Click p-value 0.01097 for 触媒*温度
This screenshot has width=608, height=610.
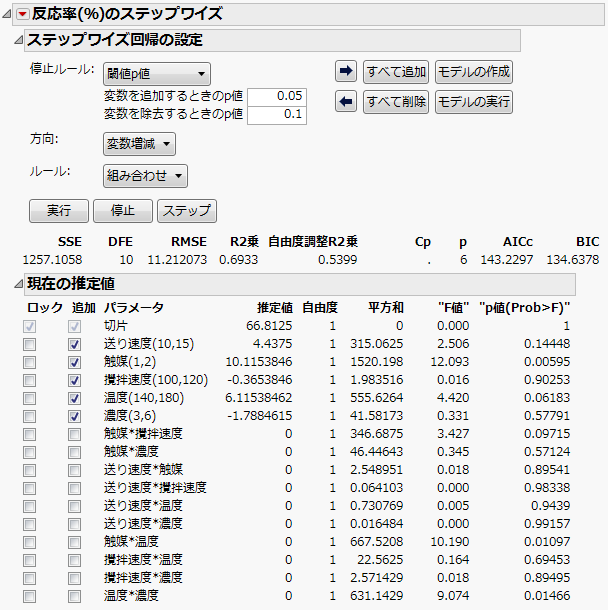click(547, 542)
